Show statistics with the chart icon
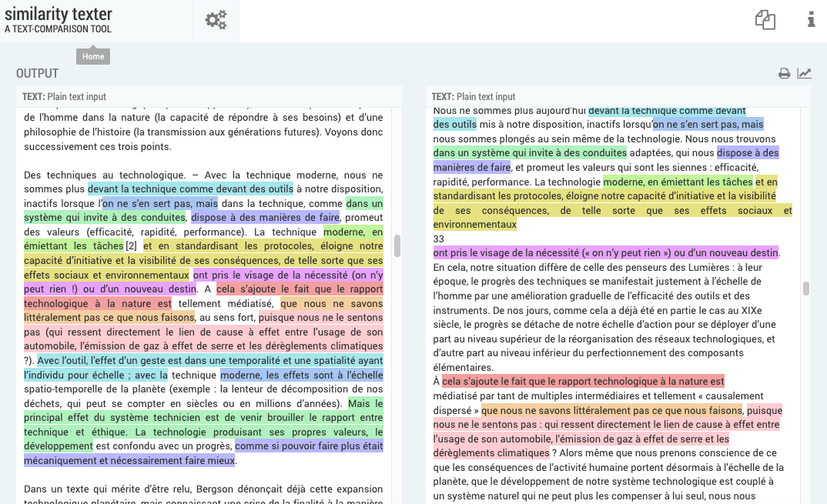The image size is (827, 504). coord(804,74)
